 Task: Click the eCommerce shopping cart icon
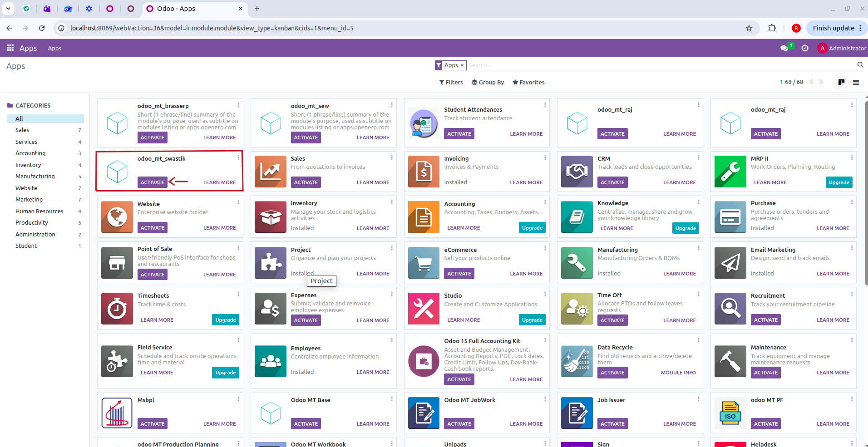[424, 263]
